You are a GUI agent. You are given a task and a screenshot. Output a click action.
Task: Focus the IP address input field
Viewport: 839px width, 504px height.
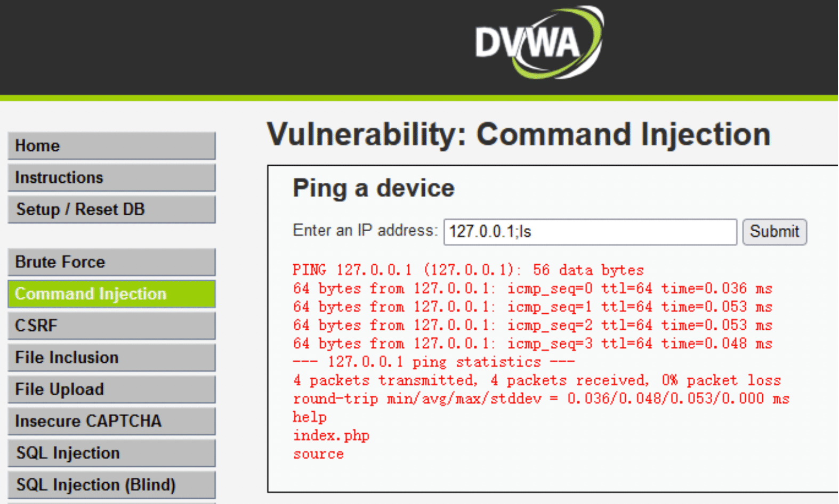[590, 232]
